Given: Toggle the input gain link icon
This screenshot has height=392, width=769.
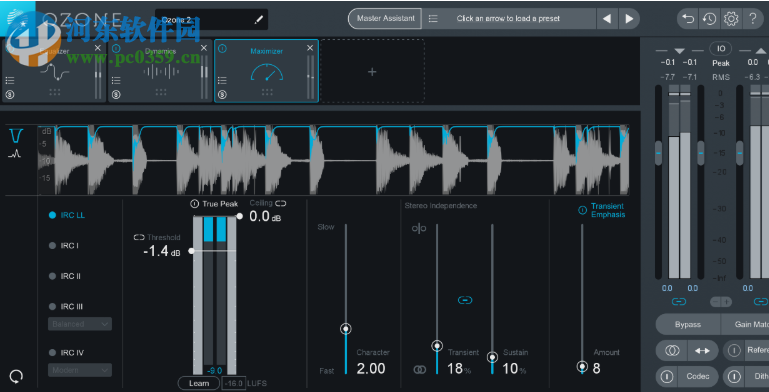Looking at the screenshot, I should click(679, 302).
